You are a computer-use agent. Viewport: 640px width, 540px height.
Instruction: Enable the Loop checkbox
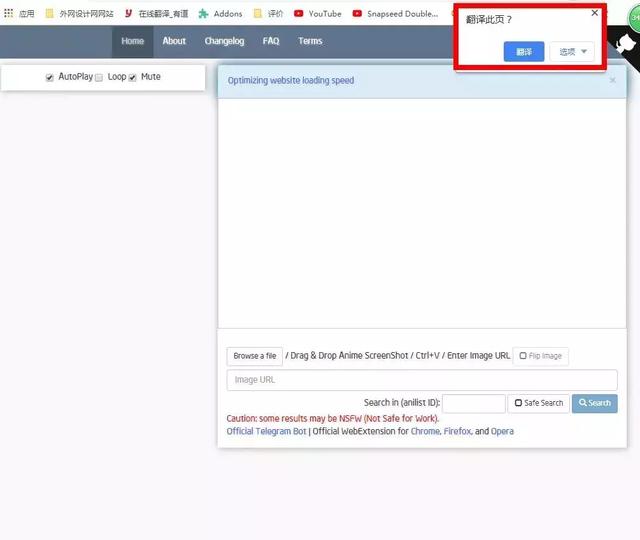[99, 78]
